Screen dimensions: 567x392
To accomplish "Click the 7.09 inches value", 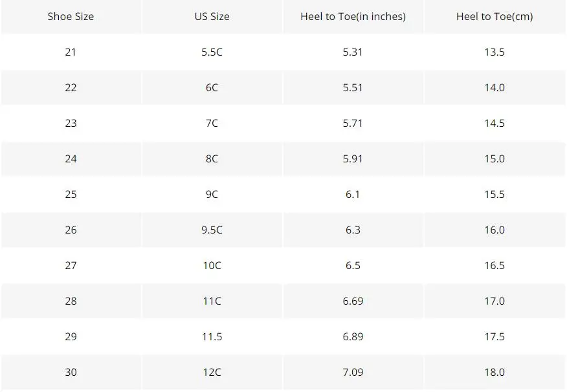I will [353, 372].
